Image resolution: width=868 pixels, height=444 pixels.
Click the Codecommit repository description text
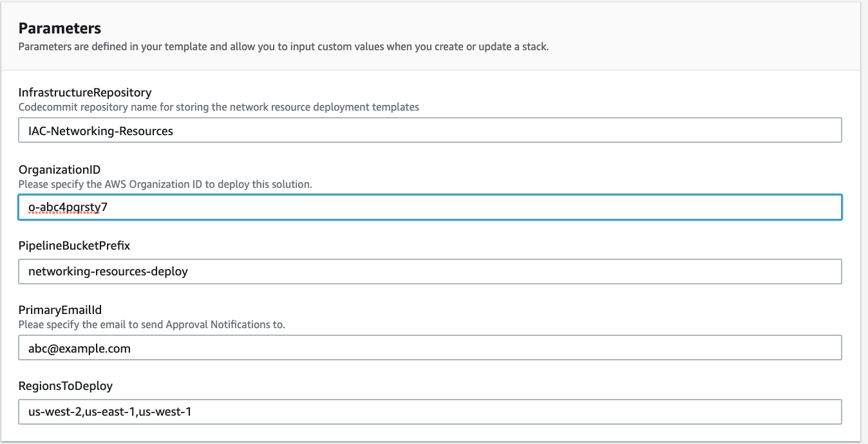(218, 107)
